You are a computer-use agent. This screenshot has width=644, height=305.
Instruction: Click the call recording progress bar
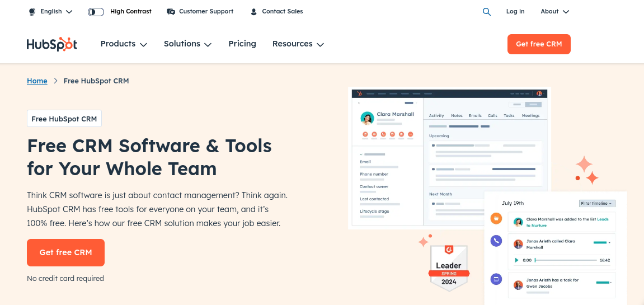pos(566,260)
